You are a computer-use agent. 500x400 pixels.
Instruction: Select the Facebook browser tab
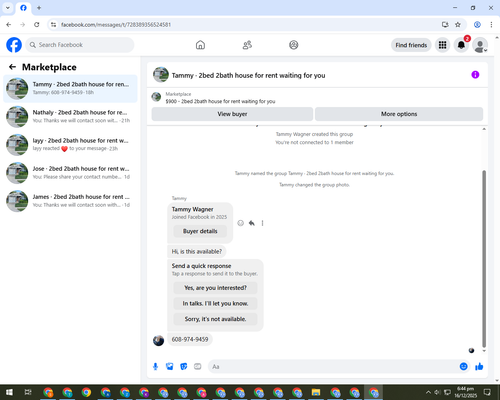tap(23, 8)
